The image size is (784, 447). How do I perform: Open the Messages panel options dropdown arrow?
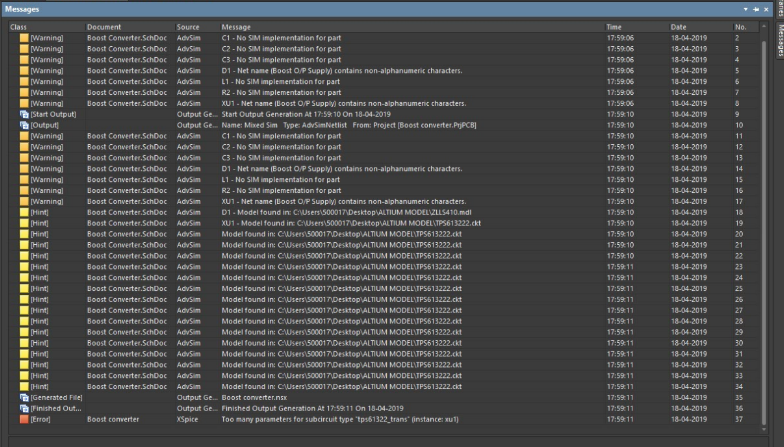point(746,9)
